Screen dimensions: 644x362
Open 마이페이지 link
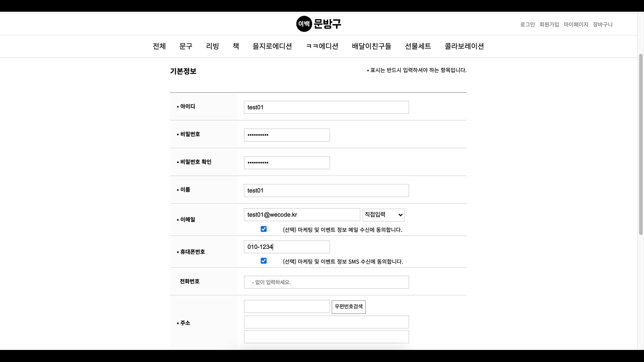click(x=576, y=24)
